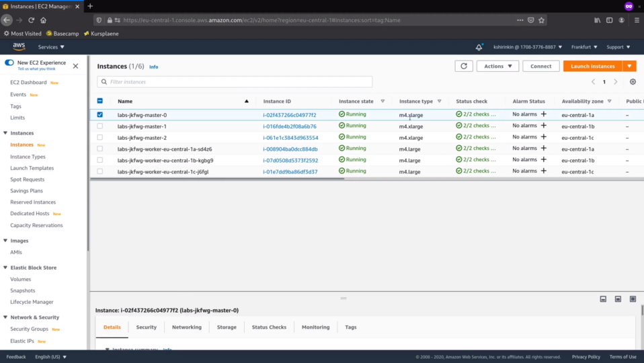Close the New EC2 Experience banner
This screenshot has width=644, height=363.
[75, 66]
